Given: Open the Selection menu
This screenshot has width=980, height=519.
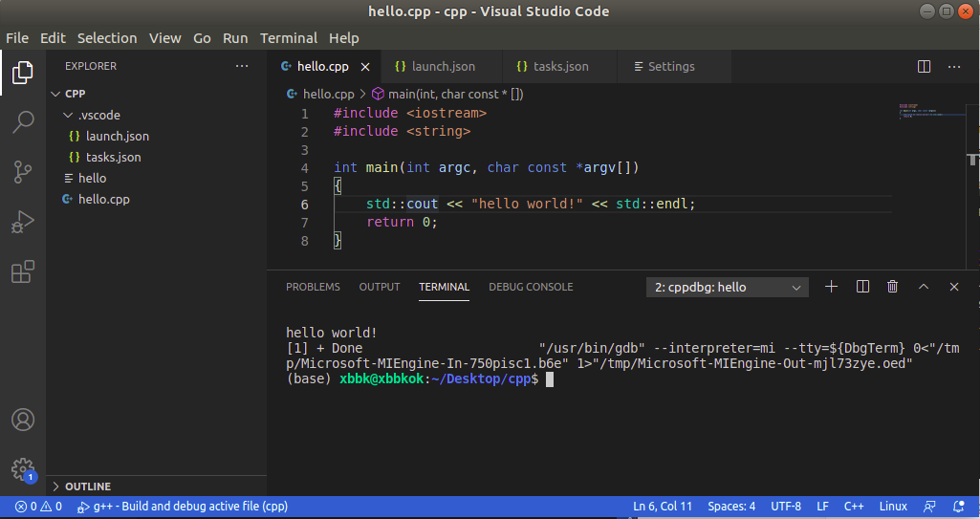Looking at the screenshot, I should click(107, 38).
